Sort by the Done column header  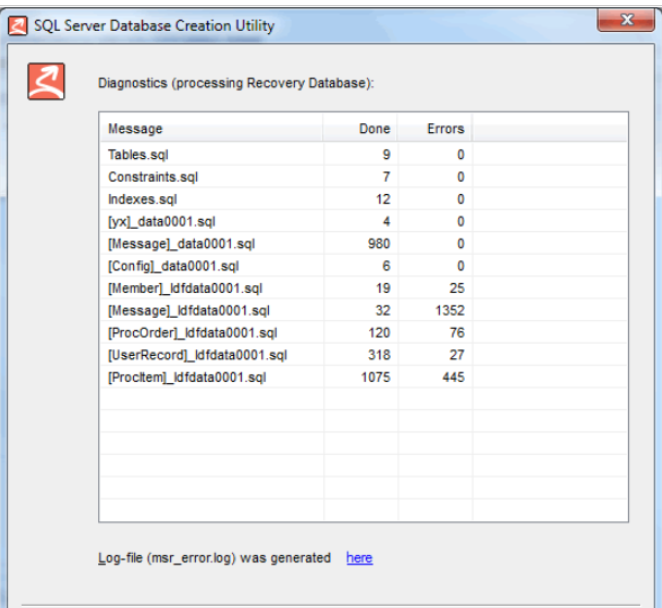coord(360,128)
